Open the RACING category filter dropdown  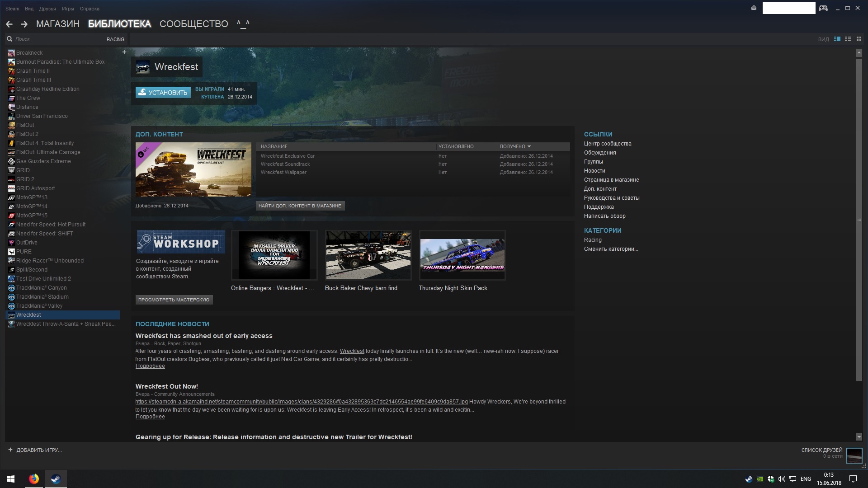[115, 39]
